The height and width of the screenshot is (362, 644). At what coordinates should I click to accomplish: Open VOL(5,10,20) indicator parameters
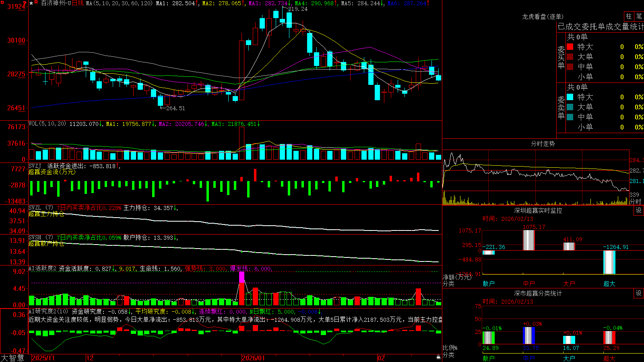[47, 124]
